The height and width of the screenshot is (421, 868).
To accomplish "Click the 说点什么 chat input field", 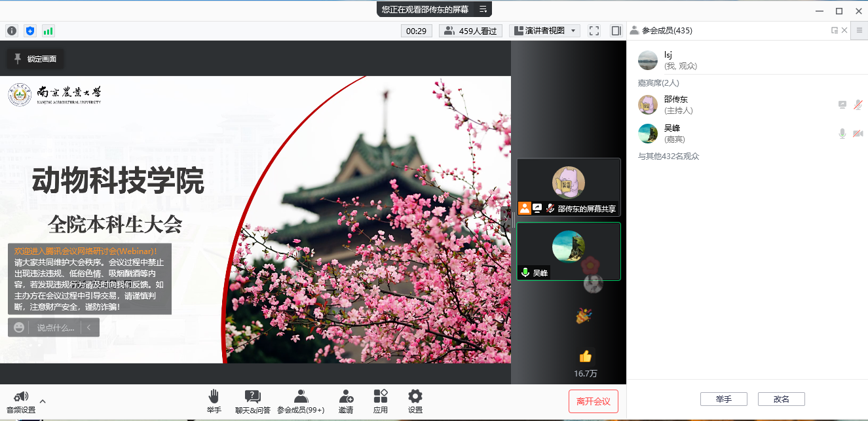I will click(x=55, y=327).
